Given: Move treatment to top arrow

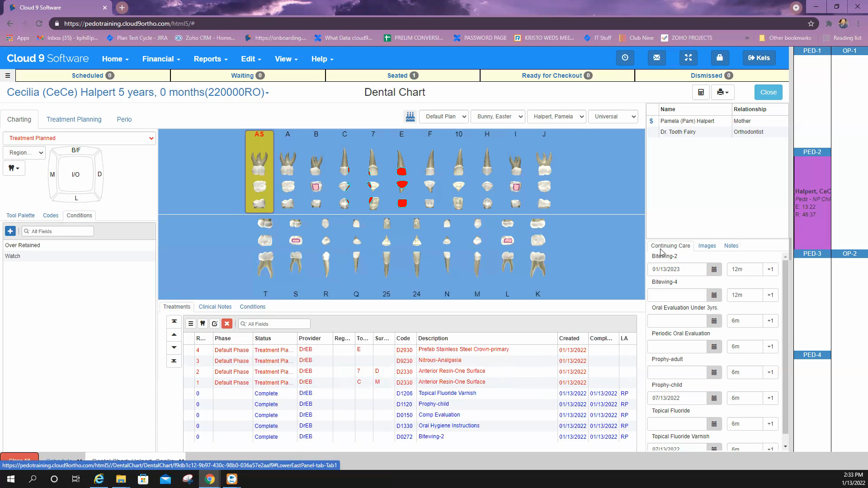Looking at the screenshot, I should click(174, 321).
